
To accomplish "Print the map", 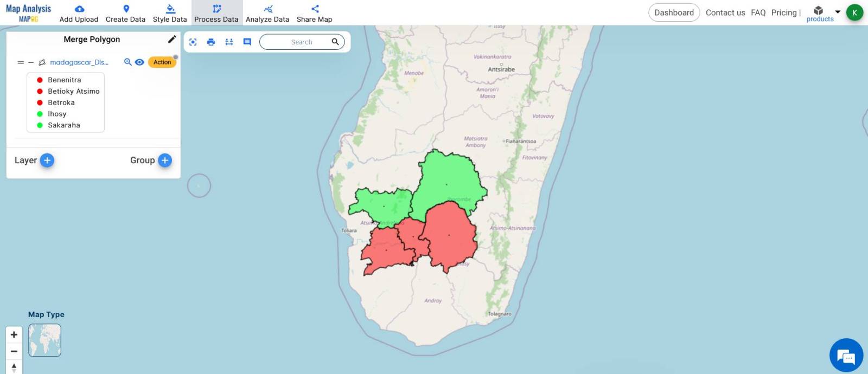I will (211, 42).
